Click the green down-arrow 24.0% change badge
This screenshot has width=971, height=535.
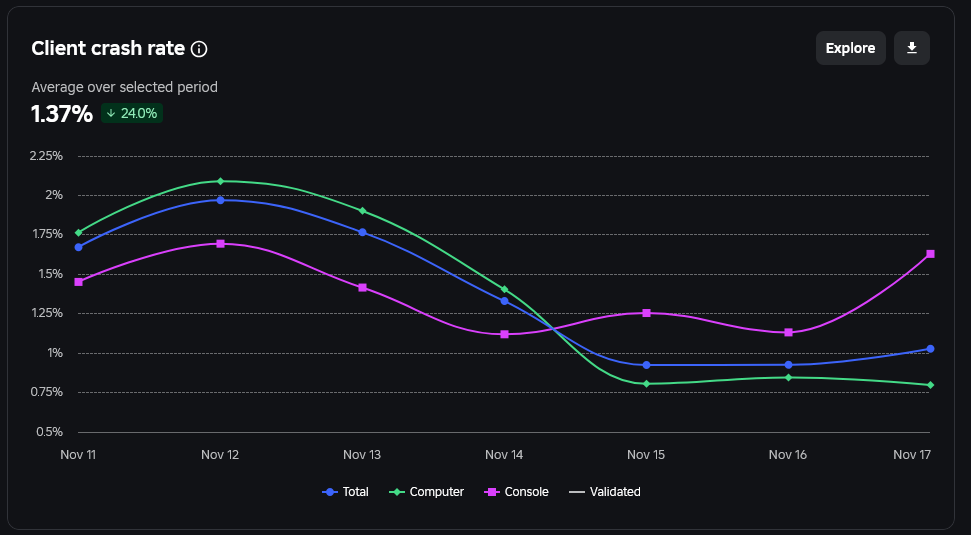point(132,113)
